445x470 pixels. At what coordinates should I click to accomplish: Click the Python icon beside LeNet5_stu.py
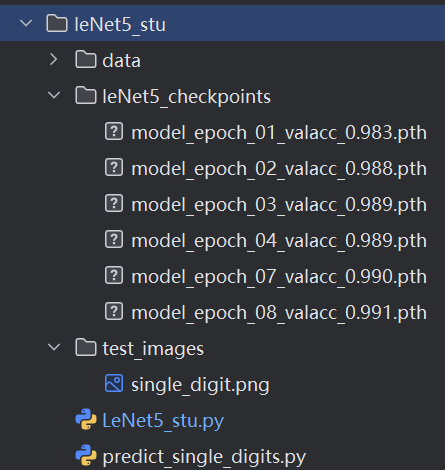[x=86, y=419]
